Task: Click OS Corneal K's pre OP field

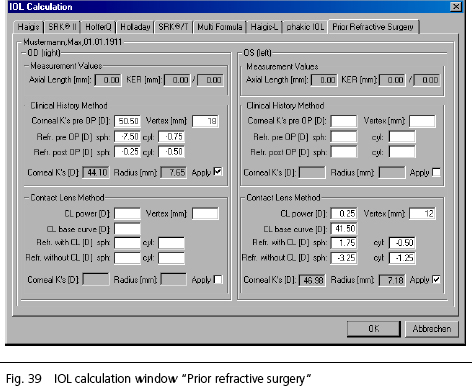Action: click(x=344, y=121)
